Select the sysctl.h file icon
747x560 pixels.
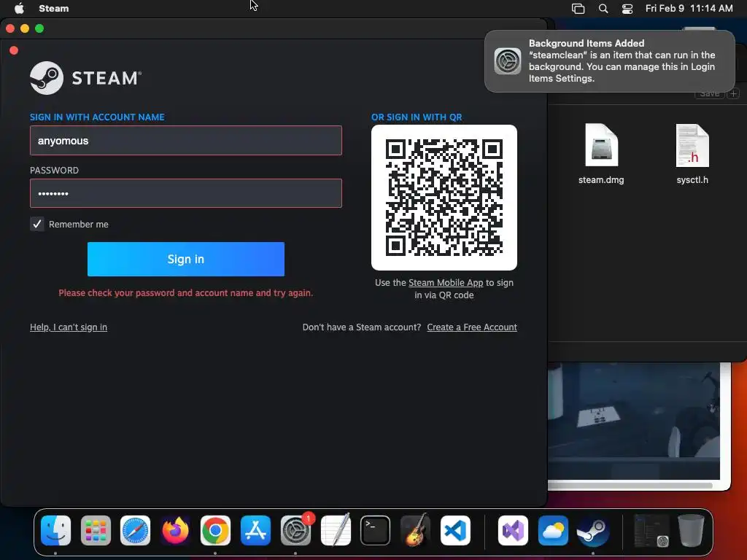tap(692, 145)
